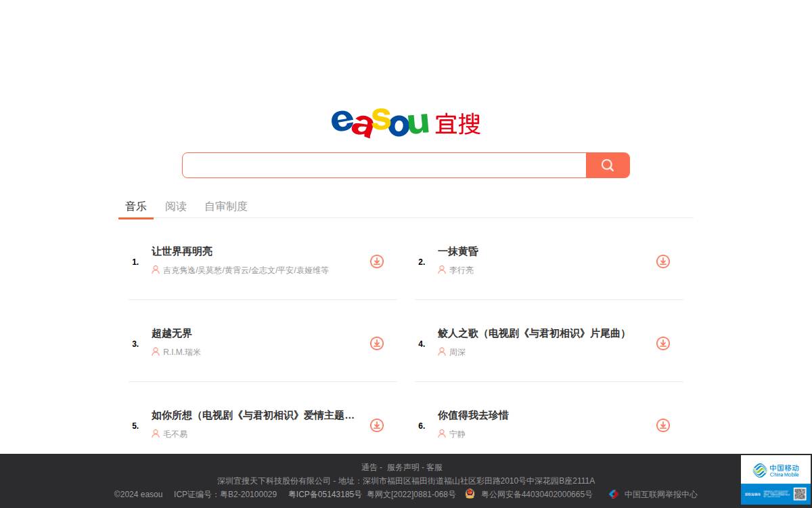Click artist icon beside 吉克隽逸
Viewport: 812px width, 508px height.
[x=156, y=270]
